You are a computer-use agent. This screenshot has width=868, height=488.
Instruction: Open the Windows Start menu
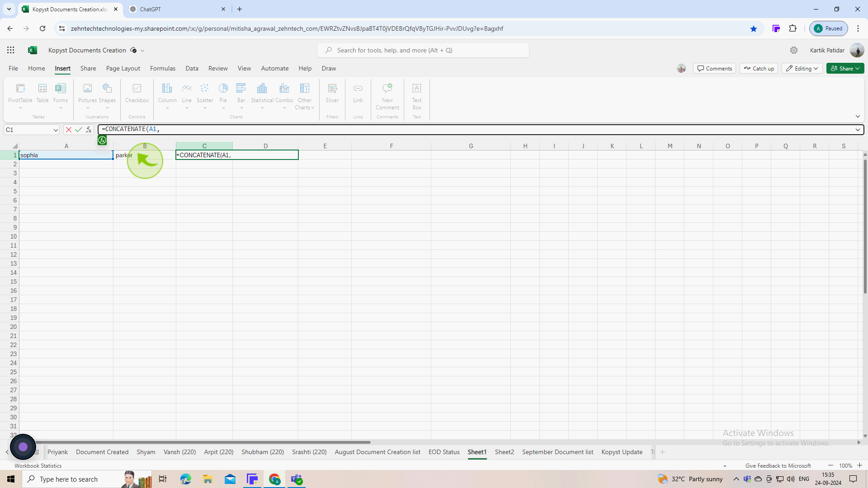11,479
